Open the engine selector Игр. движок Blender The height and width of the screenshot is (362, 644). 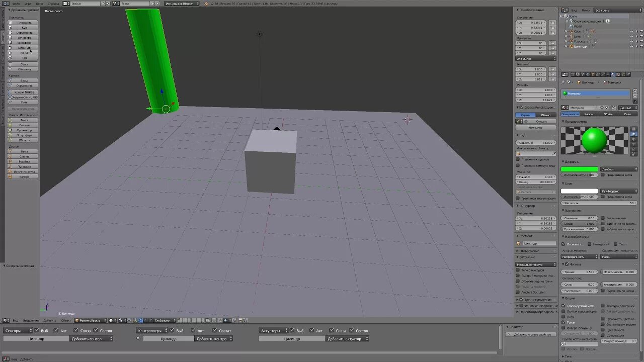pyautogui.click(x=182, y=4)
